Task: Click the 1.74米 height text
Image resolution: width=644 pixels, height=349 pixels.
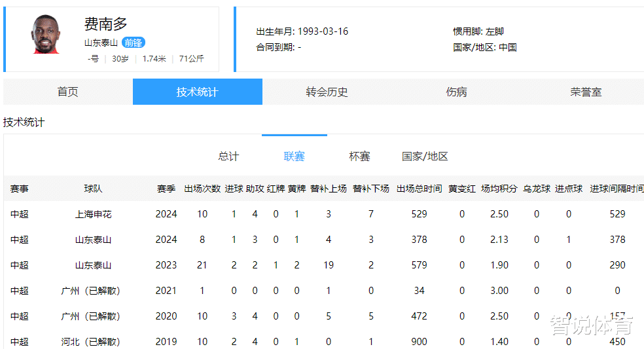Action: coord(154,59)
